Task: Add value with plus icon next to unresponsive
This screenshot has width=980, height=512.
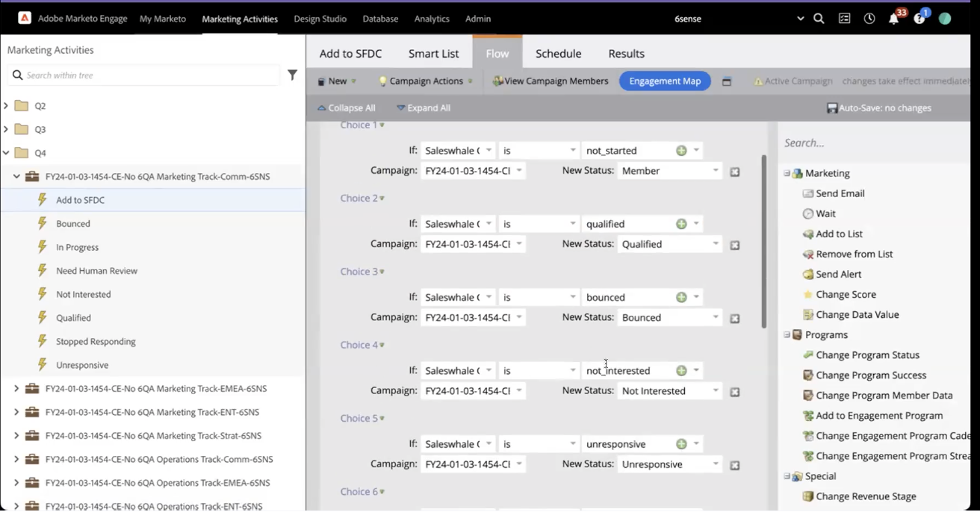Action: pyautogui.click(x=681, y=443)
